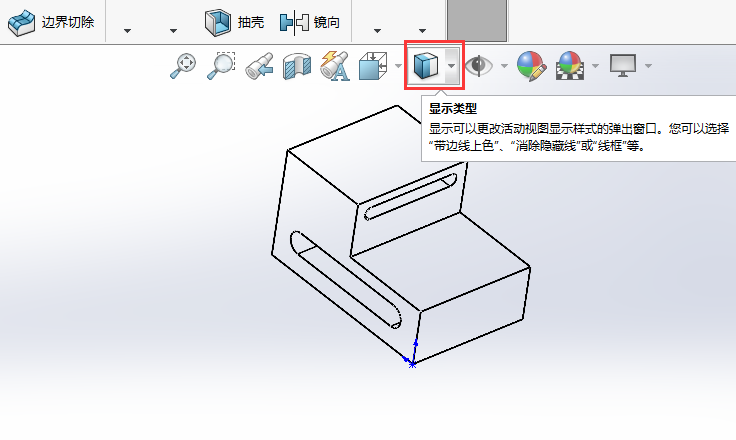Click the Boundary Cut (边界切除) tool
This screenshot has height=440, width=736.
click(x=51, y=22)
